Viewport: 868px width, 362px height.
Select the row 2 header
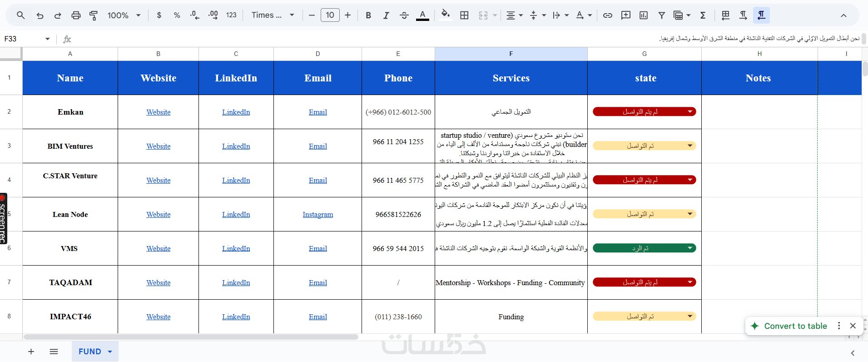point(9,112)
